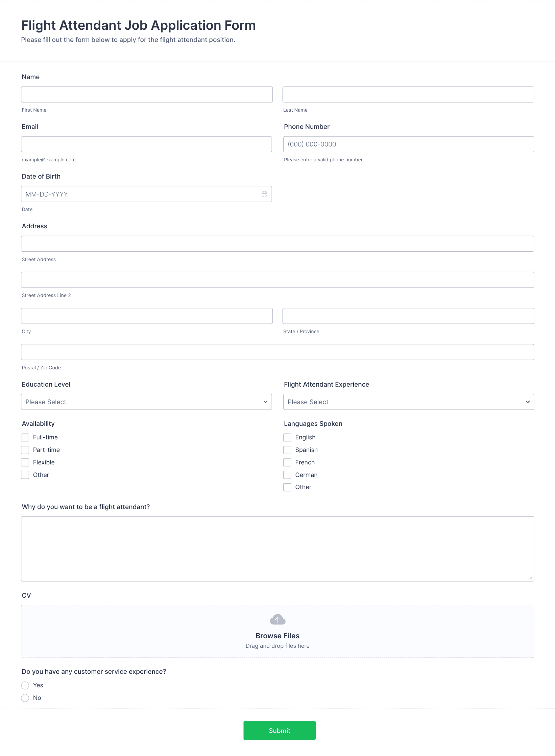The image size is (555, 756).
Task: Check the Full-time availability box
Action: (x=25, y=437)
